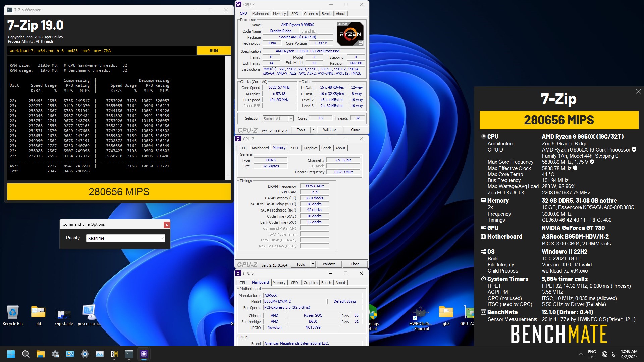The width and height of the screenshot is (644, 362).
Task: Click the System Timers clock icon in BenchMate
Action: (x=483, y=279)
